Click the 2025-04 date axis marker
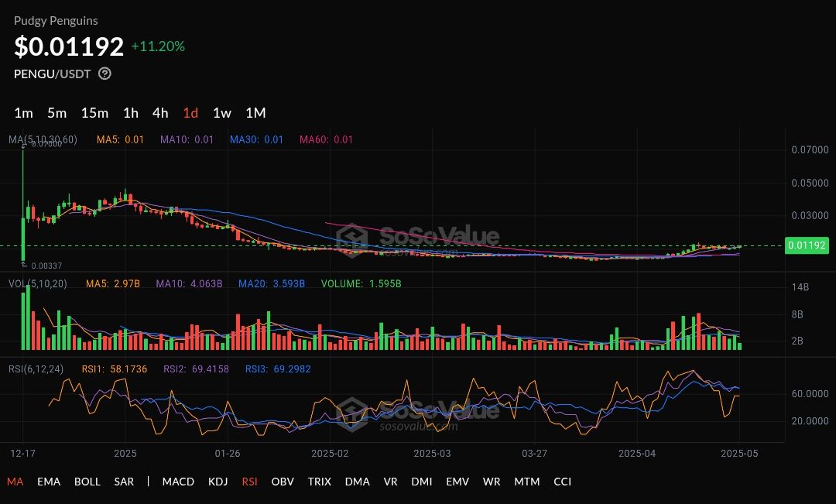This screenshot has height=504, width=836. coord(637,454)
